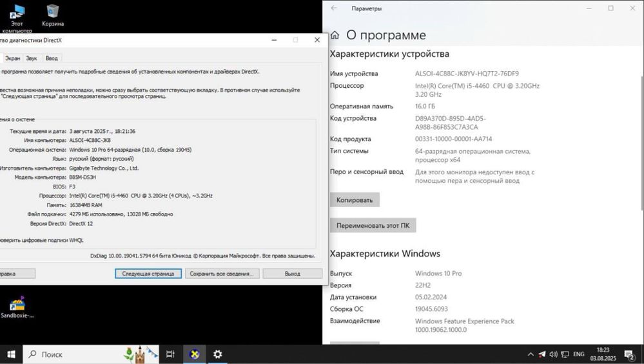Click the version value 22H2

pos(423,285)
